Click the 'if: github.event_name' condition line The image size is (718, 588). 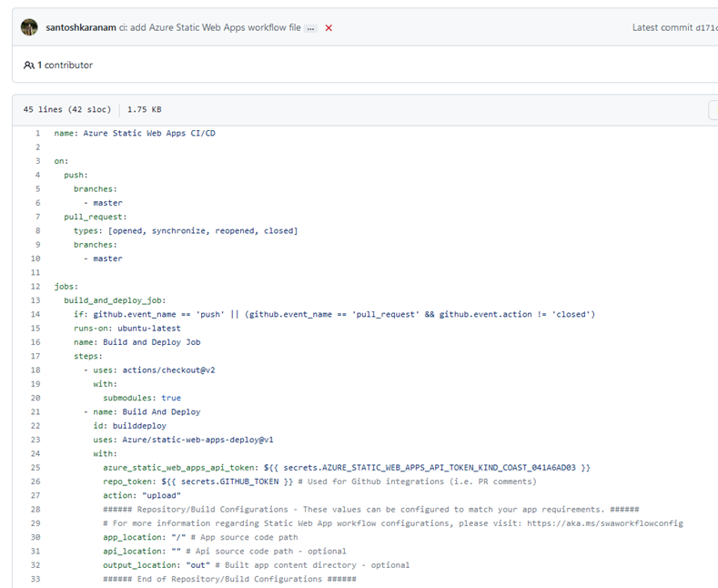coord(334,315)
